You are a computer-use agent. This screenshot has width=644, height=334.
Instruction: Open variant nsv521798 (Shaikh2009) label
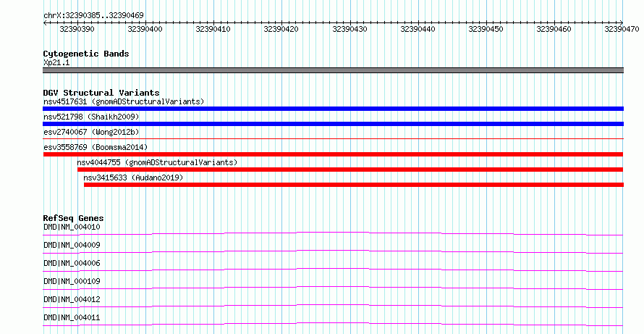pos(91,117)
